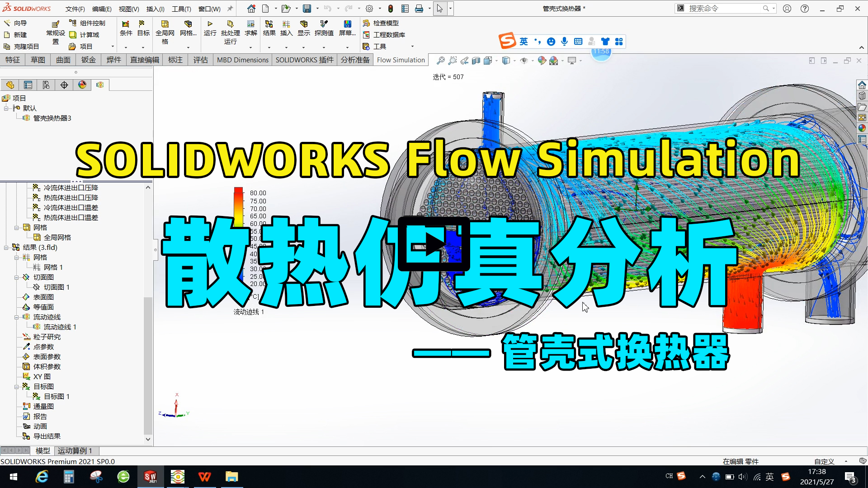The height and width of the screenshot is (488, 868).
Task: Collapse the 结果 (3.fld) results node
Action: (x=6, y=248)
